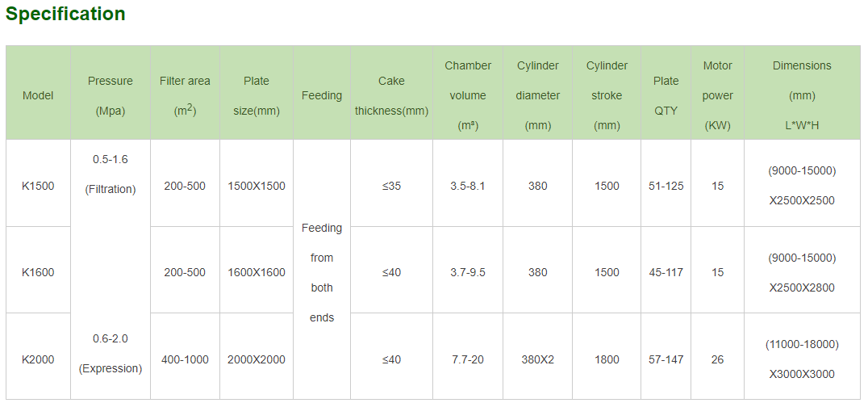
Task: Click the Chamber volume column header
Action: tap(468, 95)
